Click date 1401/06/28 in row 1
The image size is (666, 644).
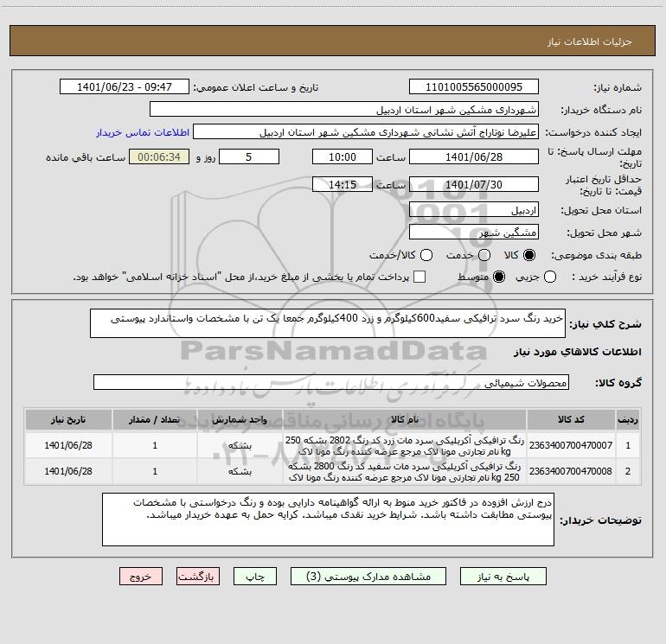[68, 445]
